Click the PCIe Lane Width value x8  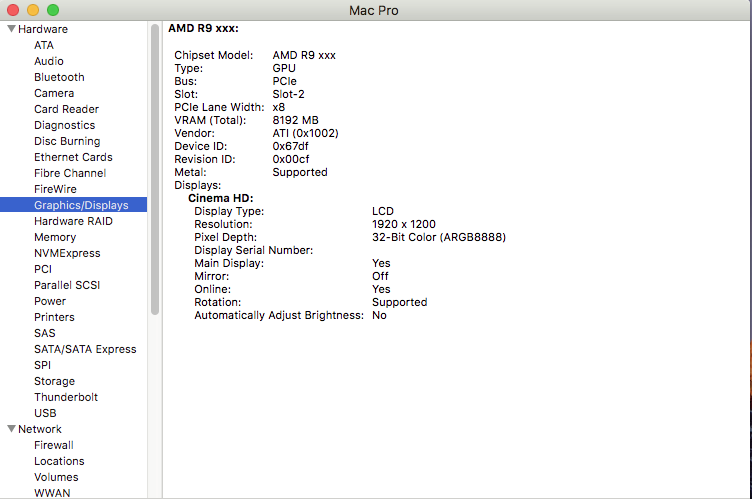point(279,107)
